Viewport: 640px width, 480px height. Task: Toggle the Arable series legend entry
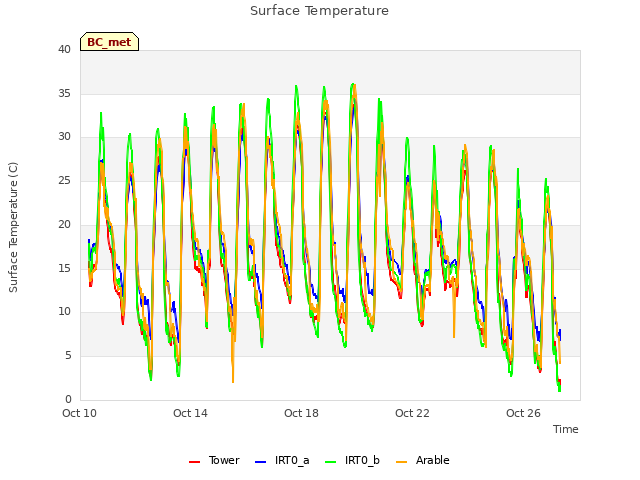tap(422, 460)
